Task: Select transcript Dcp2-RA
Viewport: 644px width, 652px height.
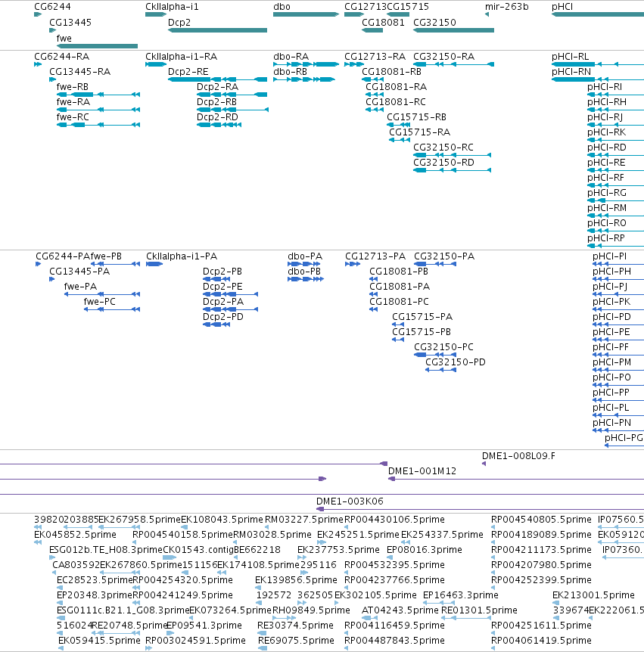Action: [x=218, y=87]
